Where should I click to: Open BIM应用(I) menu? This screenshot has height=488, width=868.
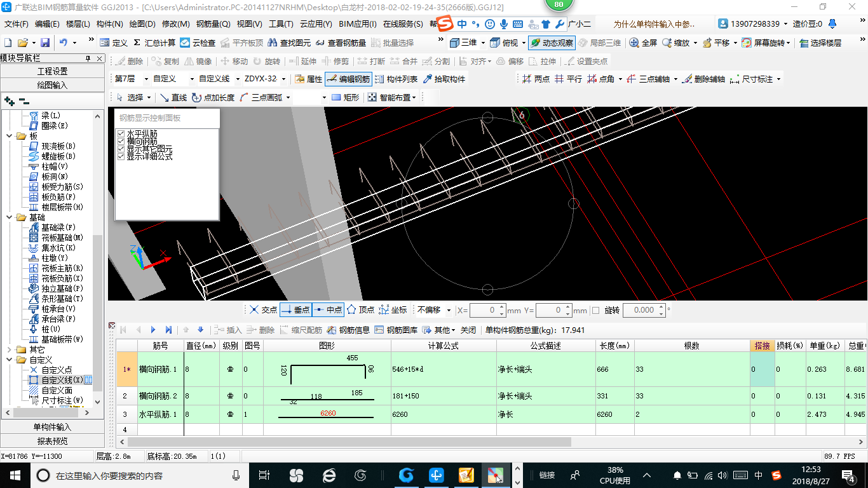pyautogui.click(x=358, y=24)
